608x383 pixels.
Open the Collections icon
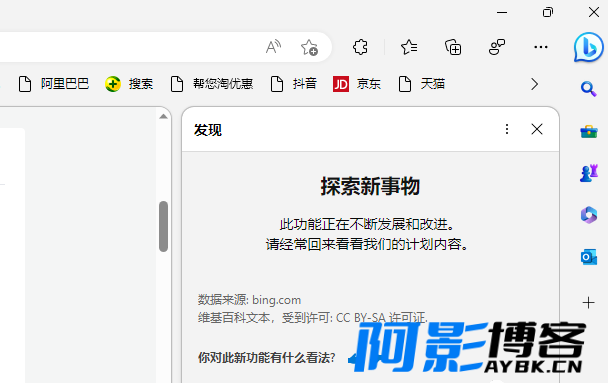pyautogui.click(x=453, y=47)
